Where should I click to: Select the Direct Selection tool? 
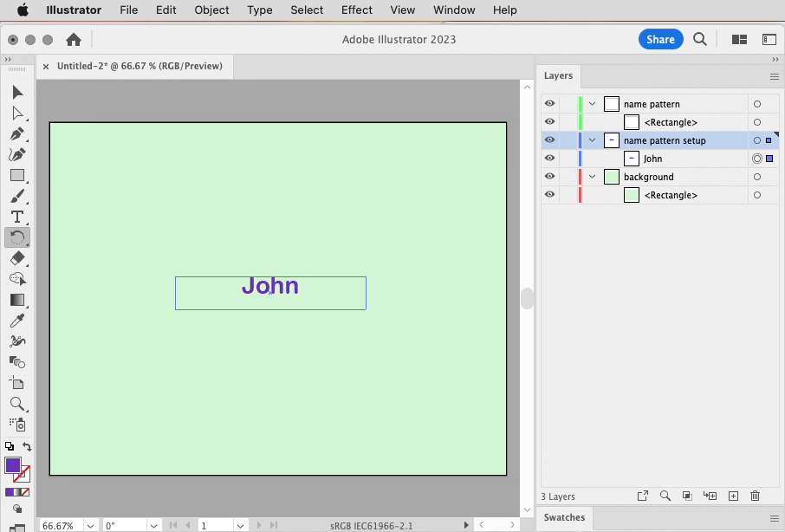pos(17,114)
